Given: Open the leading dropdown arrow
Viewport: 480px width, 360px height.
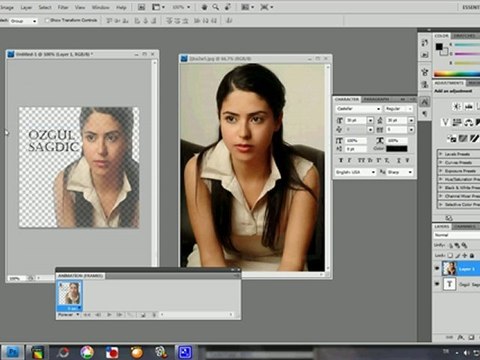Looking at the screenshot, I should (411, 120).
